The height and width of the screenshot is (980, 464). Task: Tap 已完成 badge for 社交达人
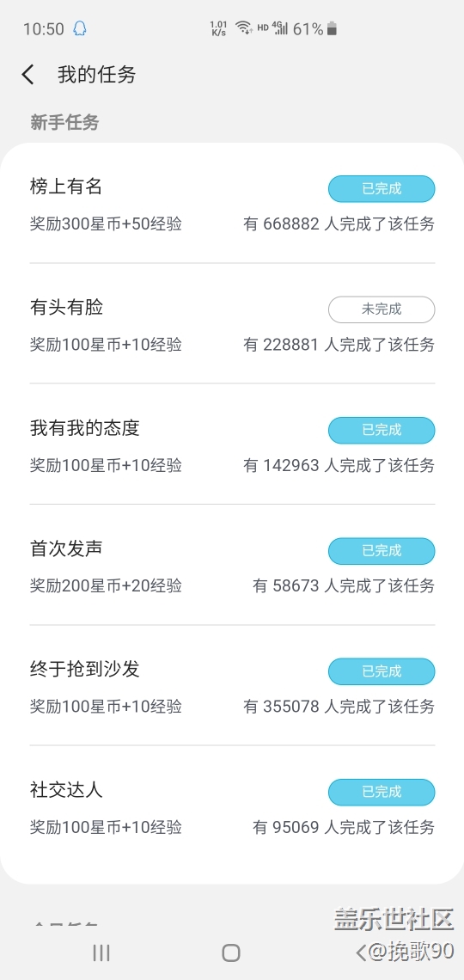point(382,792)
